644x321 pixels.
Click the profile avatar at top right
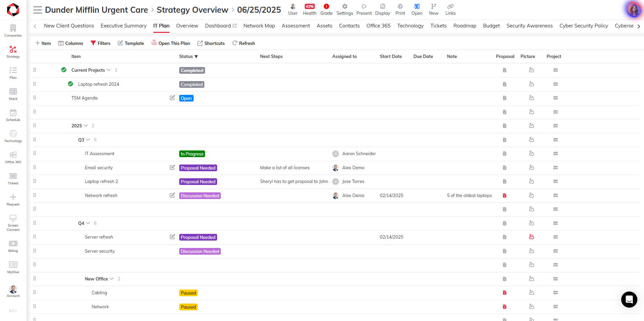pos(634,10)
